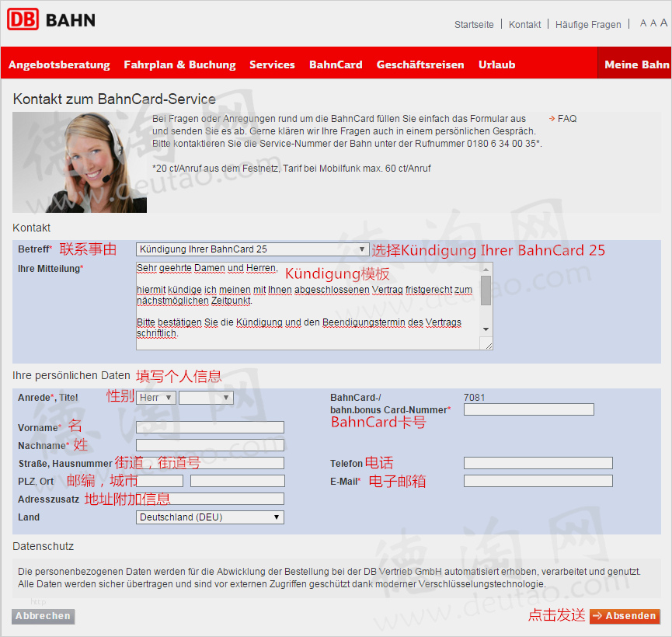Image resolution: width=672 pixels, height=637 pixels.
Task: Click the textarea resize handle
Action: coord(488,345)
